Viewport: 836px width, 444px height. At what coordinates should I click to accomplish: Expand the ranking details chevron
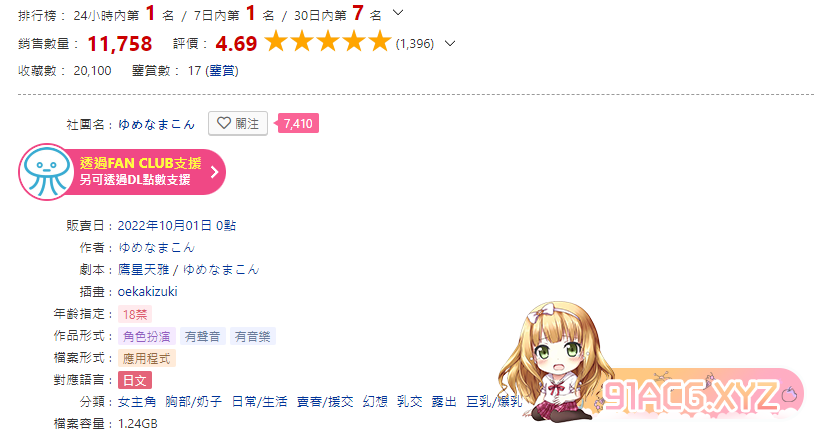tap(398, 13)
